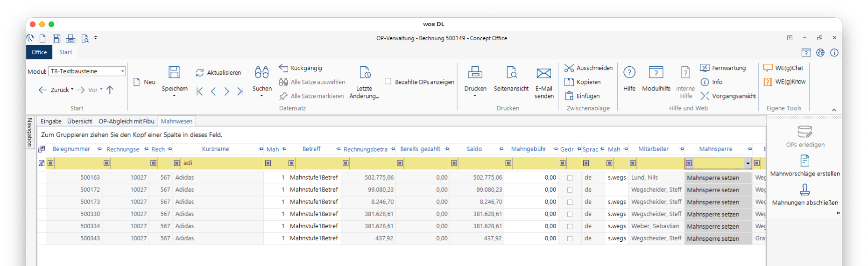Toggle Gedr checkbox for Beleg 500343
Viewport: 868px width, 266px height.
pyautogui.click(x=570, y=238)
